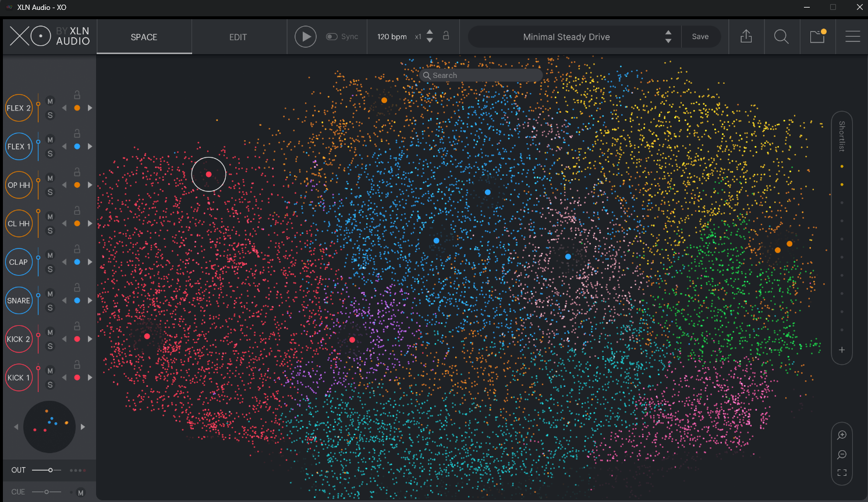This screenshot has width=868, height=502.
Task: Trigger the CL HH pad
Action: pos(19,223)
